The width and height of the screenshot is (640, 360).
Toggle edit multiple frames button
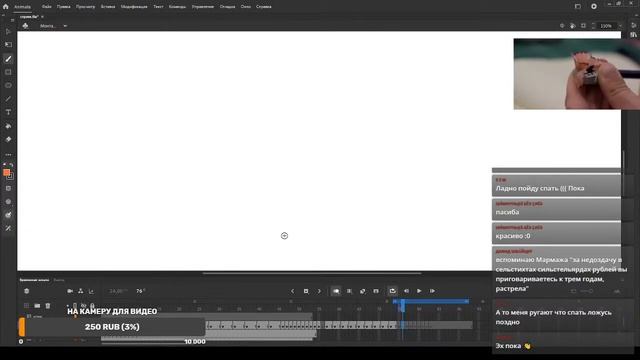coord(349,291)
